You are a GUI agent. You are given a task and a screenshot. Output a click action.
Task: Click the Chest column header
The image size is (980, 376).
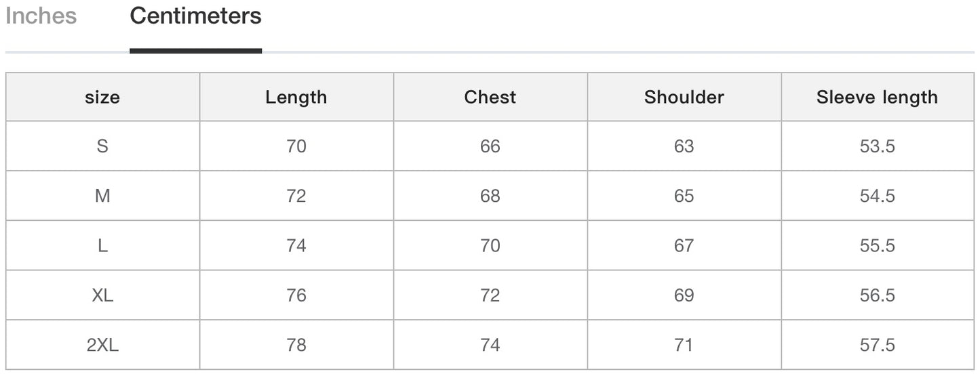[490, 97]
